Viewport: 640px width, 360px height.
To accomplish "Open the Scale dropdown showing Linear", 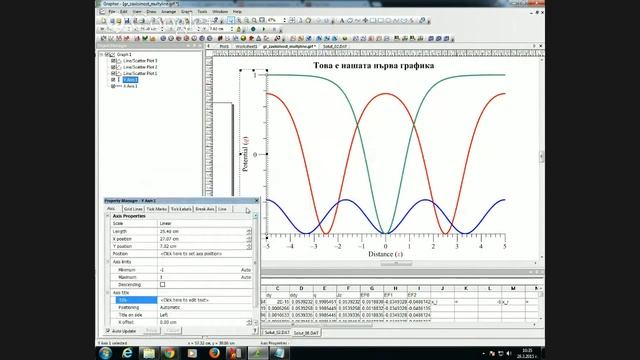I will [205, 224].
